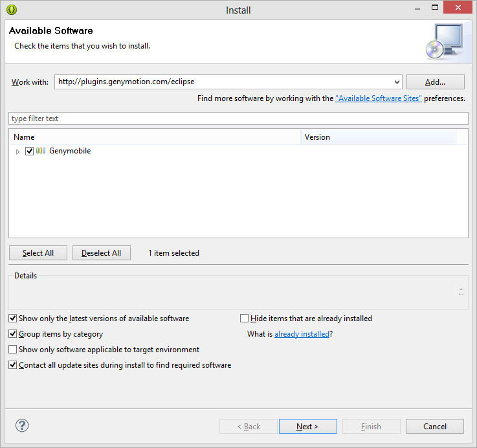
Task: Click the Genymobile category icon
Action: click(41, 151)
